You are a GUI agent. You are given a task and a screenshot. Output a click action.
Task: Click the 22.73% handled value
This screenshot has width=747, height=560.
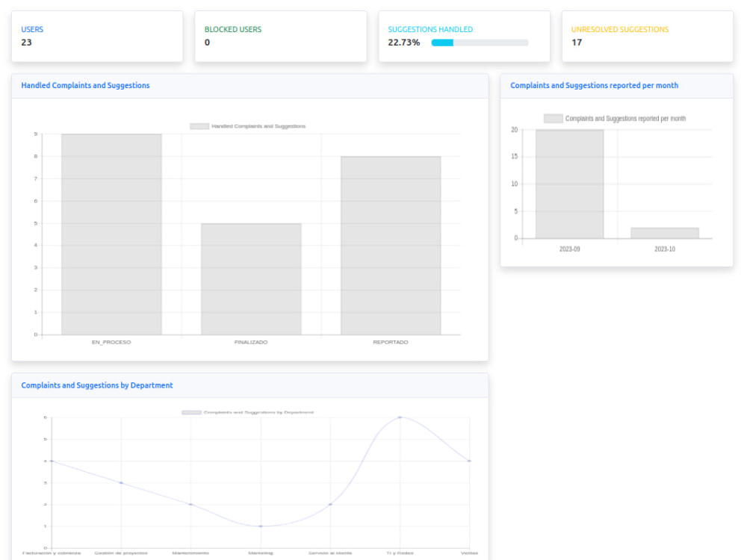(404, 43)
